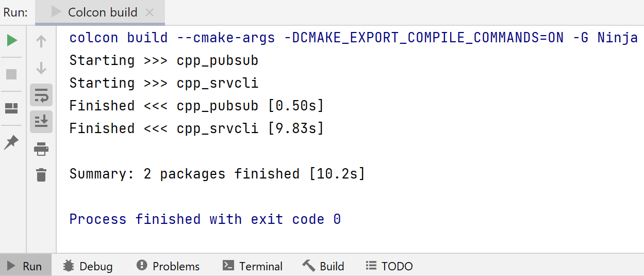Print the console output
The image size is (644, 276).
click(x=41, y=150)
